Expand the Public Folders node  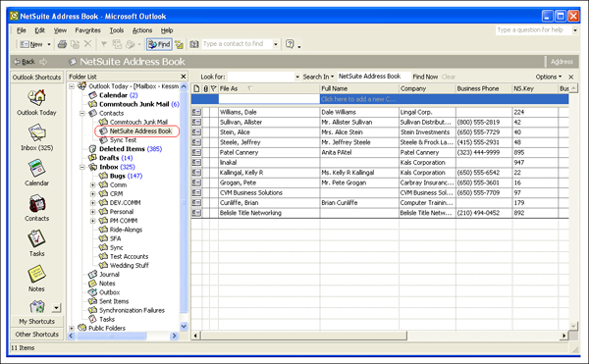(72, 329)
